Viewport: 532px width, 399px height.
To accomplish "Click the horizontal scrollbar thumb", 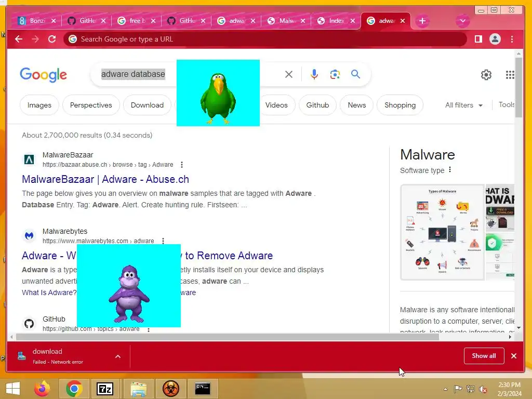I will click(228, 337).
